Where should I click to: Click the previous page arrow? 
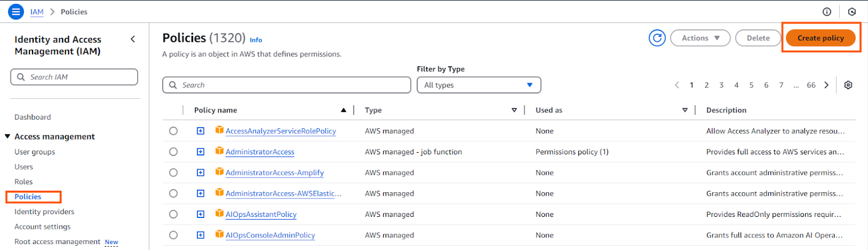(677, 85)
